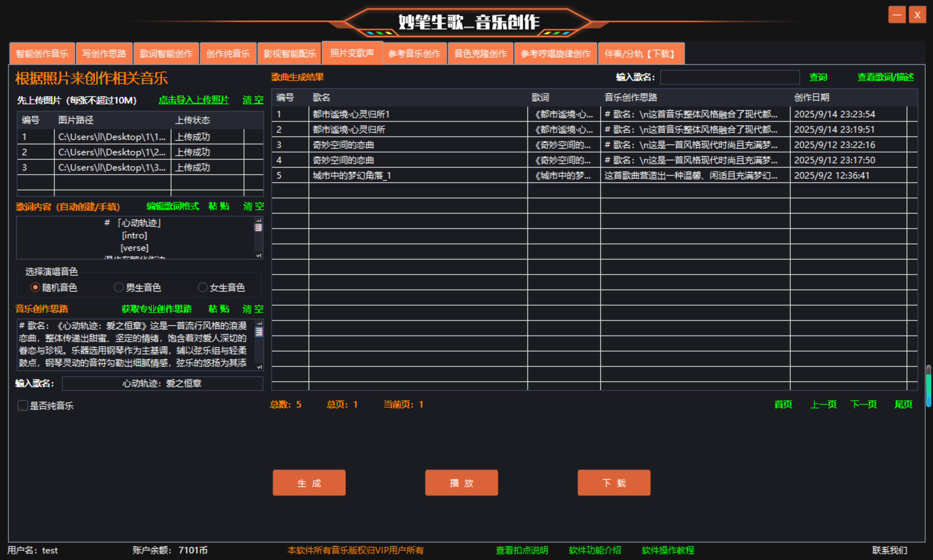Open 编辑歌词格式 lyric format editor
933x560 pixels.
click(172, 206)
